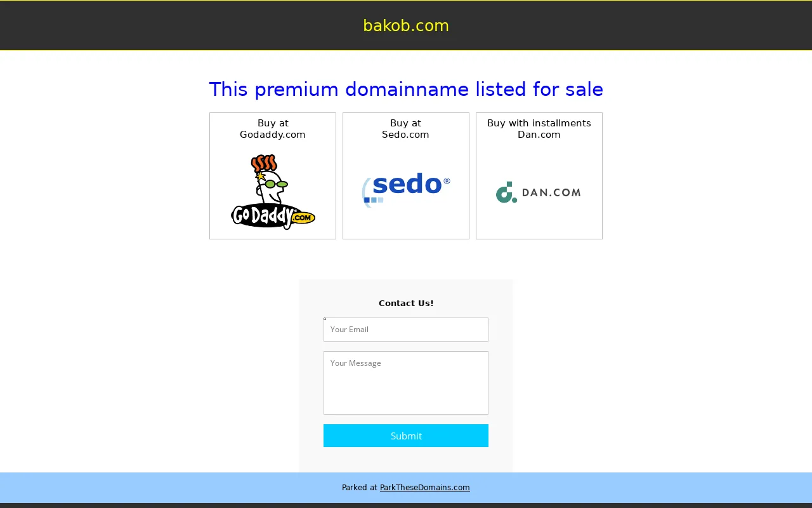Select the Sedo purchase option card
Screen dimensions: 812x508
coord(406,176)
